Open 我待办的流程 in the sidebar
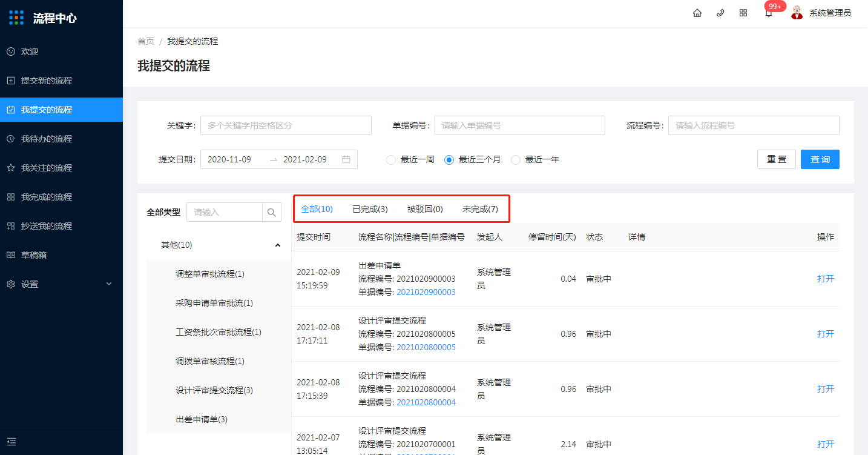Screen dimensions: 868x455 pyautogui.click(x=61, y=139)
